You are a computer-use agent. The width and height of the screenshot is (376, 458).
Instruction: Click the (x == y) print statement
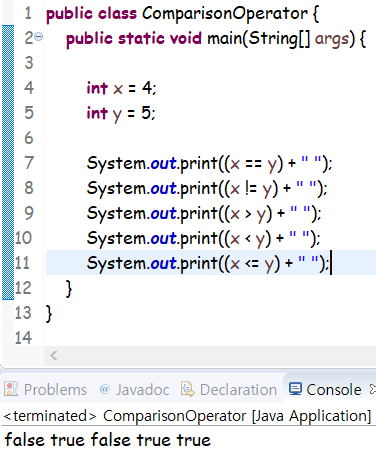tap(209, 164)
